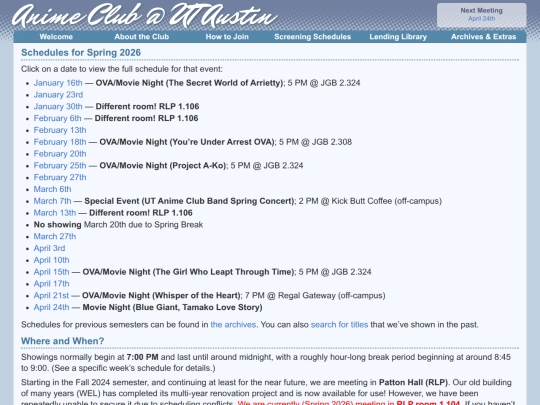The width and height of the screenshot is (540, 405).
Task: View March 7th Spring Concert event
Action: 52,201
